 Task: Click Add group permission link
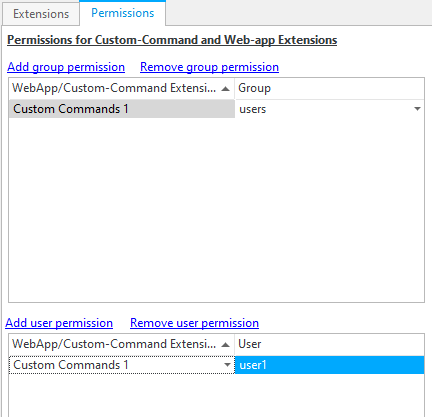pyautogui.click(x=66, y=67)
